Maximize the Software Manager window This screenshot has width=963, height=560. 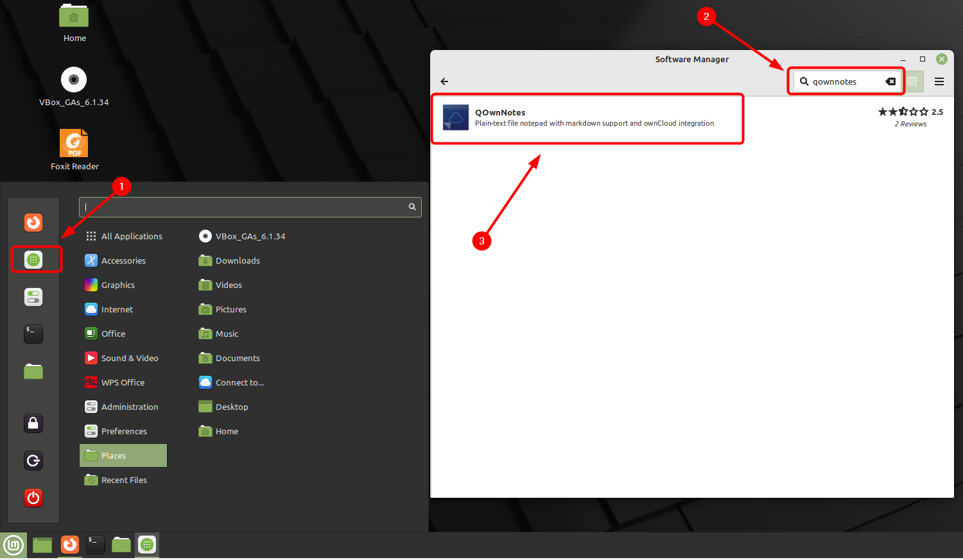[x=923, y=59]
